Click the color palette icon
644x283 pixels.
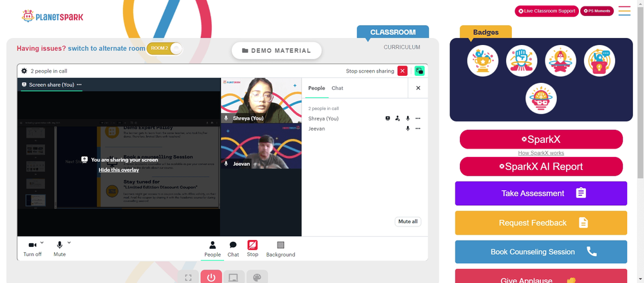click(257, 278)
